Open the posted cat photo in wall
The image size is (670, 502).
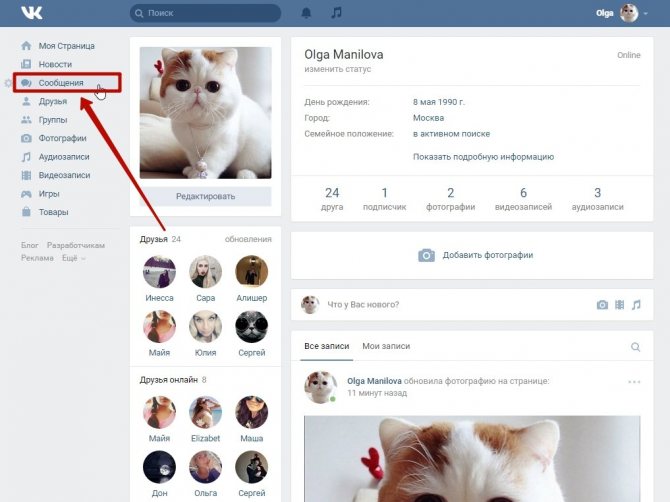click(x=472, y=458)
